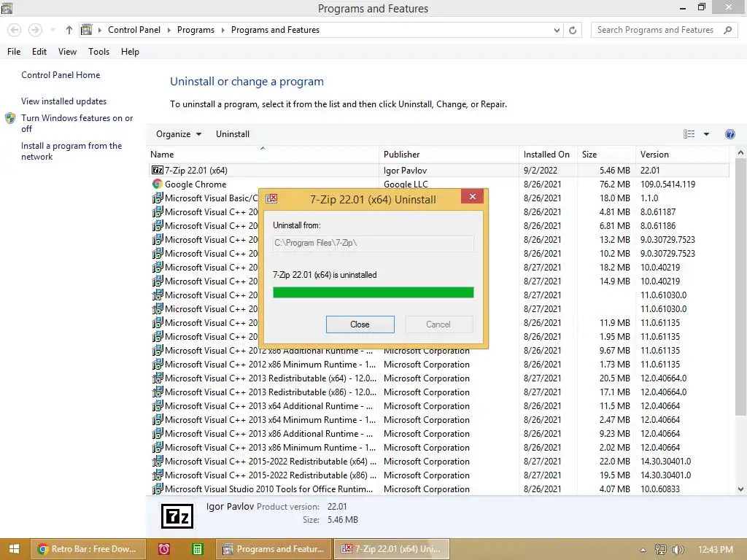Refresh the Programs and Features list
The width and height of the screenshot is (747, 560).
(x=573, y=30)
